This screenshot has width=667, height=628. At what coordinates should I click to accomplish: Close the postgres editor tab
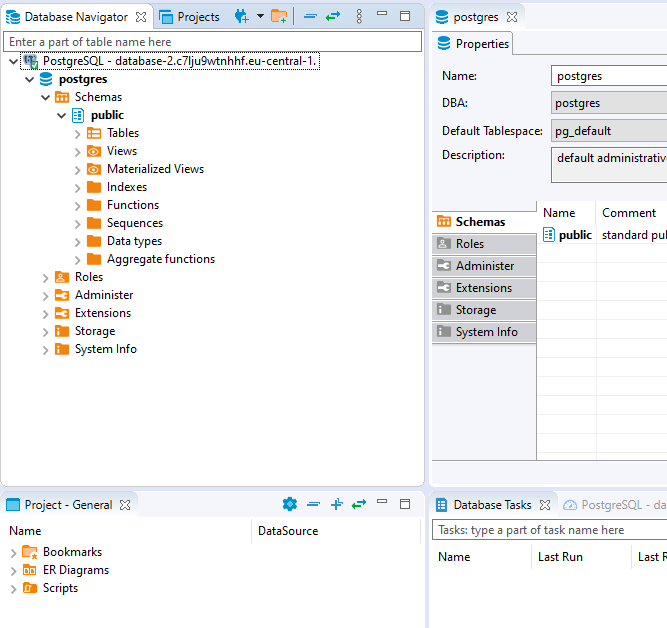(x=512, y=17)
